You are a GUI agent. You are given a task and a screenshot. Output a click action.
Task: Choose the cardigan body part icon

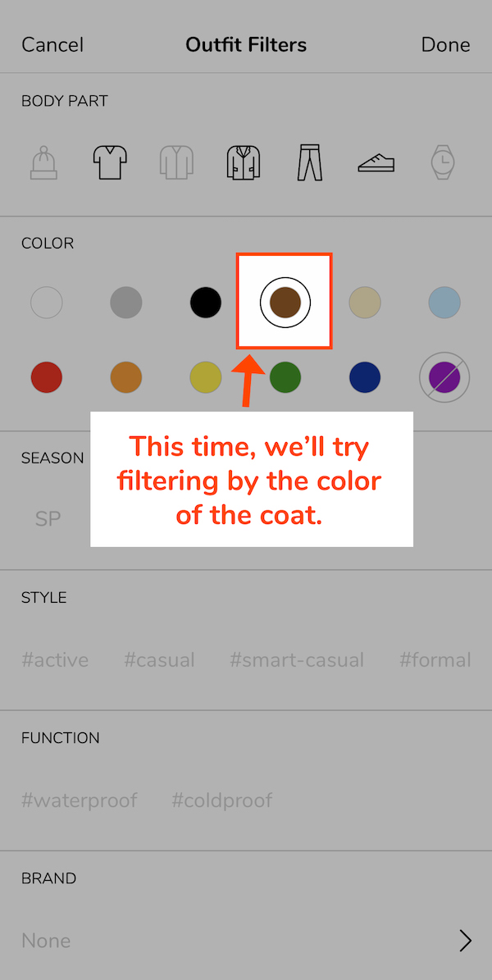click(x=176, y=162)
